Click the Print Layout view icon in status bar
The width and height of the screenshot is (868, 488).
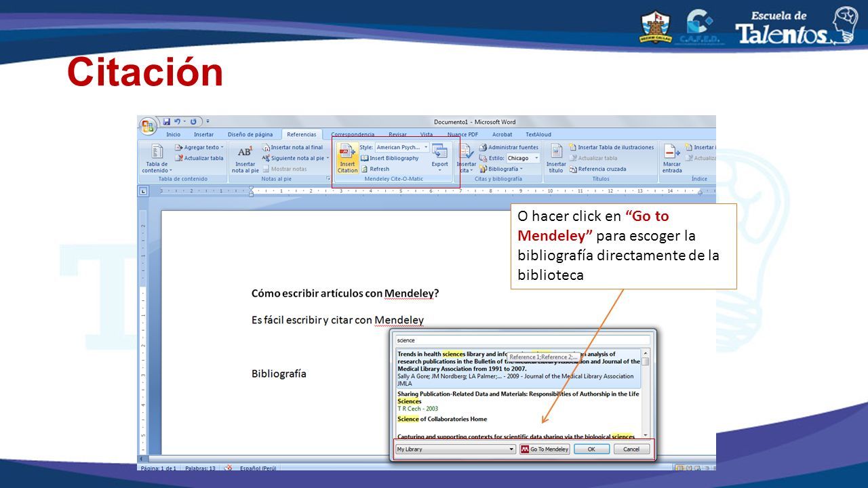679,468
